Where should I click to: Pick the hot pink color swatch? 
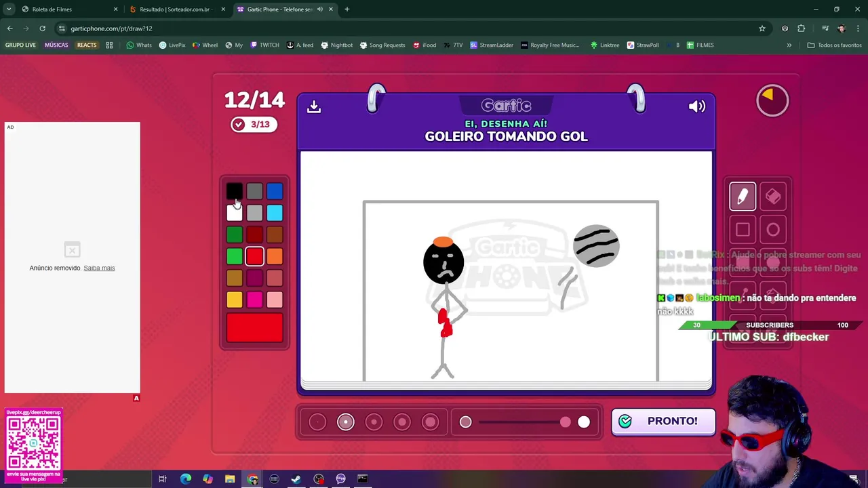254,300
